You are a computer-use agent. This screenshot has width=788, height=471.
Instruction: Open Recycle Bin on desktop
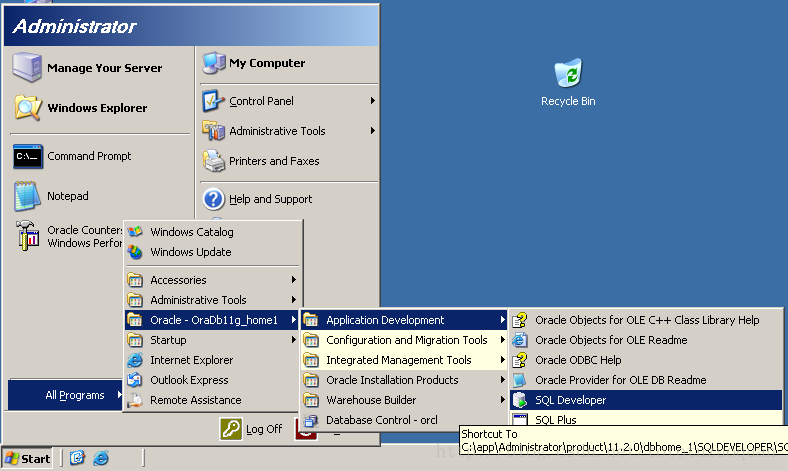568,83
